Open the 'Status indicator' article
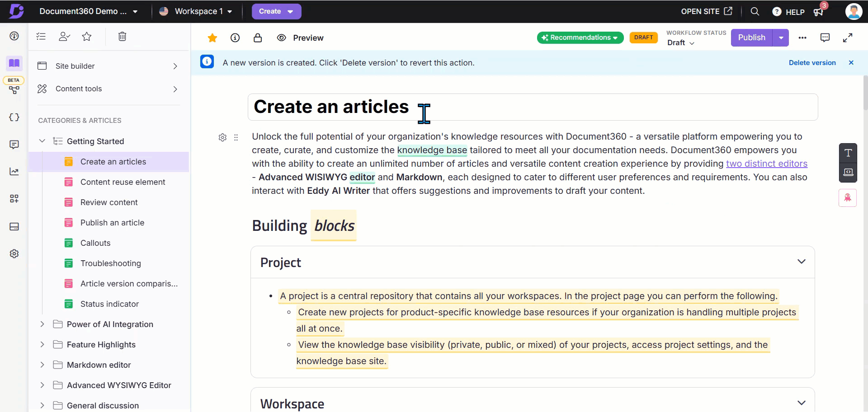This screenshot has height=412, width=868. [108, 304]
